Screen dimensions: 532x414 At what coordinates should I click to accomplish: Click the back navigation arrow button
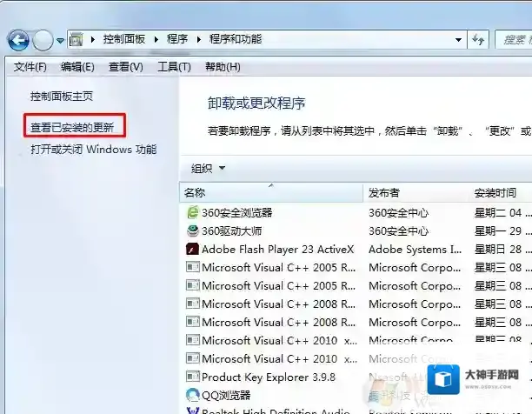(18, 40)
